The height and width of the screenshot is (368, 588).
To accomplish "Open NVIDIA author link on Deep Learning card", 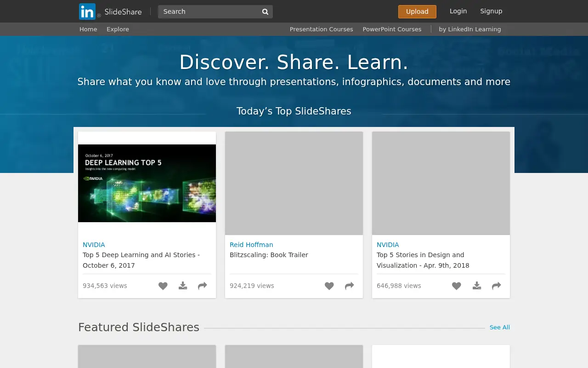I will [94, 245].
